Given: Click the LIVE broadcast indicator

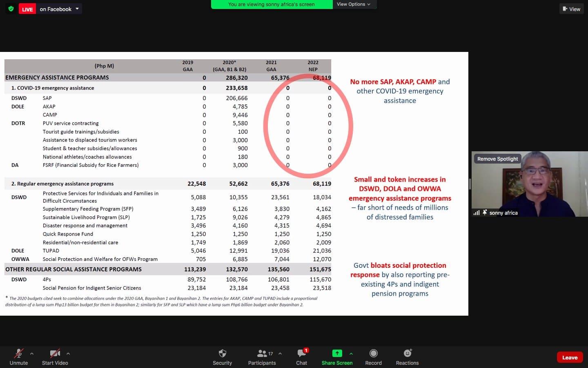Looking at the screenshot, I should (x=27, y=8).
